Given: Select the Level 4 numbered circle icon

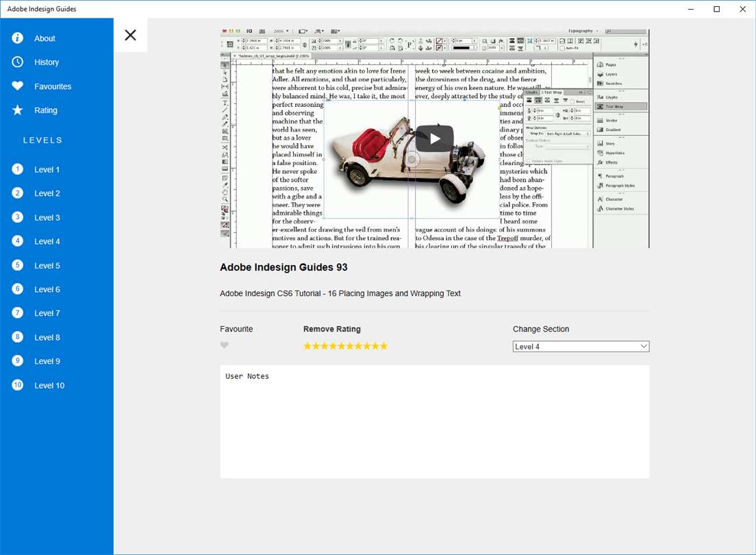Looking at the screenshot, I should tap(17, 241).
